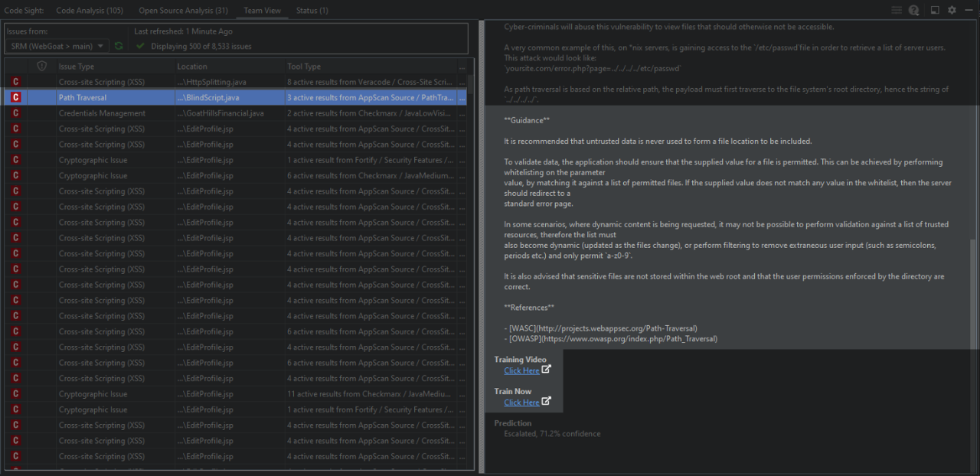
Task: Click the settings gear icon
Action: pyautogui.click(x=952, y=10)
